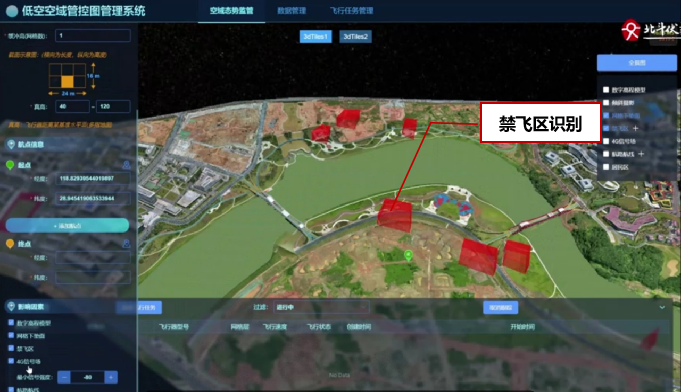Uncheck 禁飞区 in right layer panel
Image resolution: width=681 pixels, height=392 pixels.
(x=606, y=128)
